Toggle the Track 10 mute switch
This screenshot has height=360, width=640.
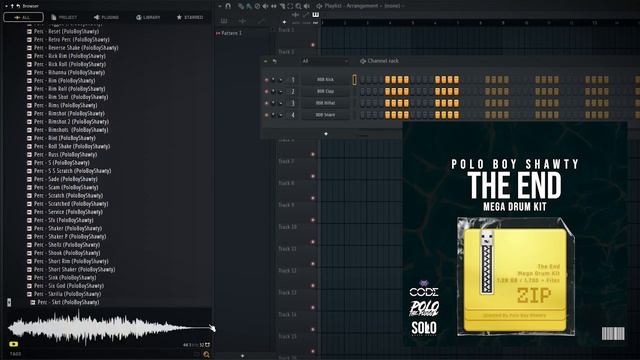(x=313, y=242)
